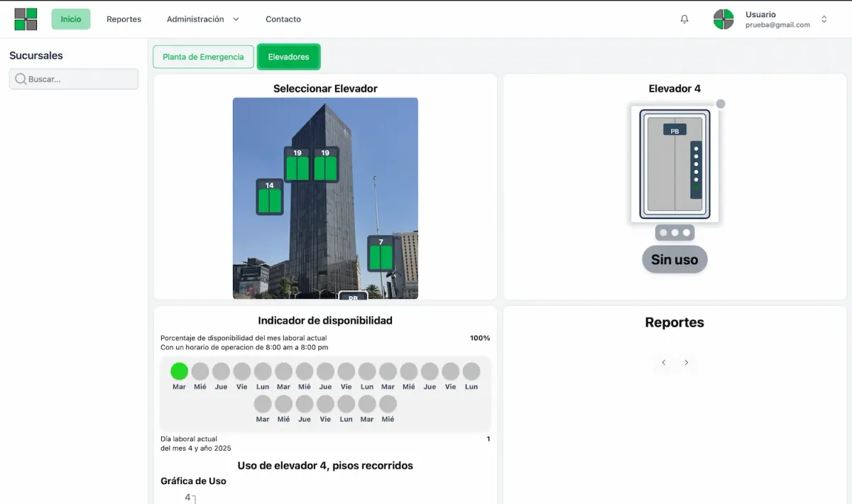Viewport: 852px width, 504px height.
Task: Click the elevator cabin illustration for Elevador 4
Action: tap(674, 164)
